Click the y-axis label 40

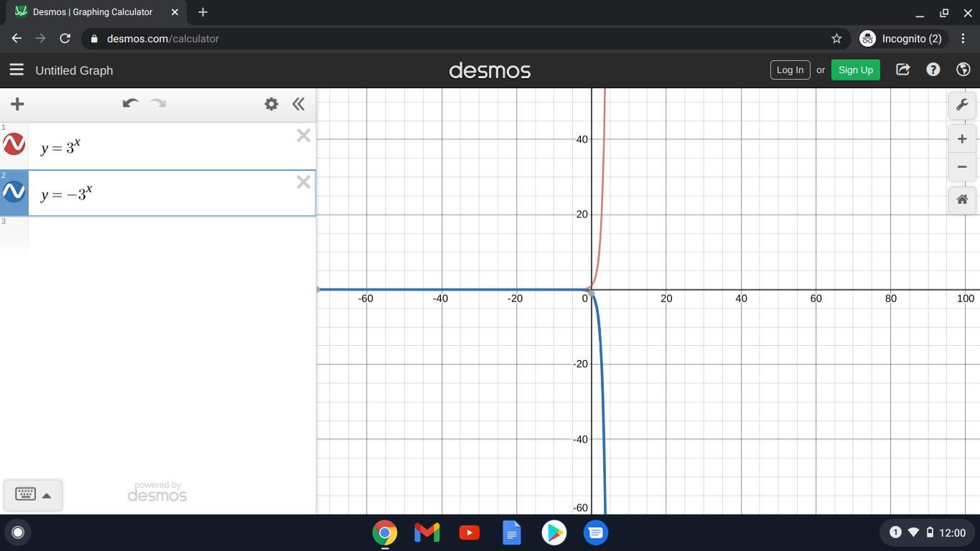582,139
